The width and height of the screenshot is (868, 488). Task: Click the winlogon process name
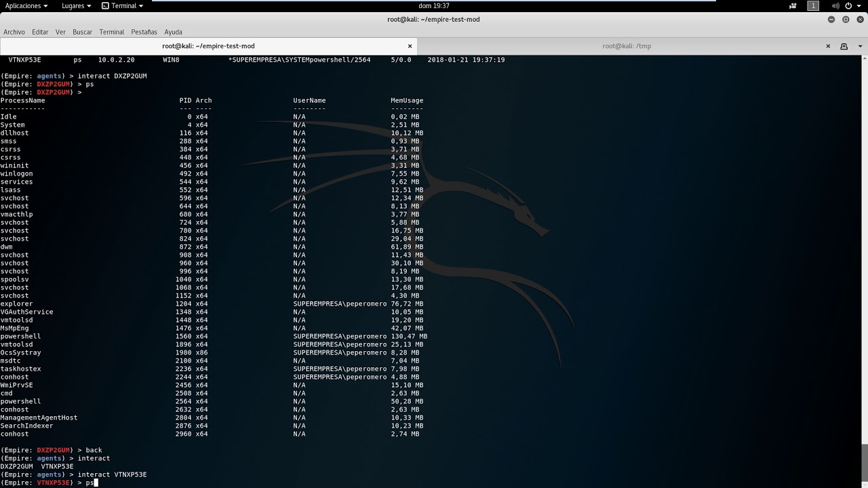pos(16,174)
